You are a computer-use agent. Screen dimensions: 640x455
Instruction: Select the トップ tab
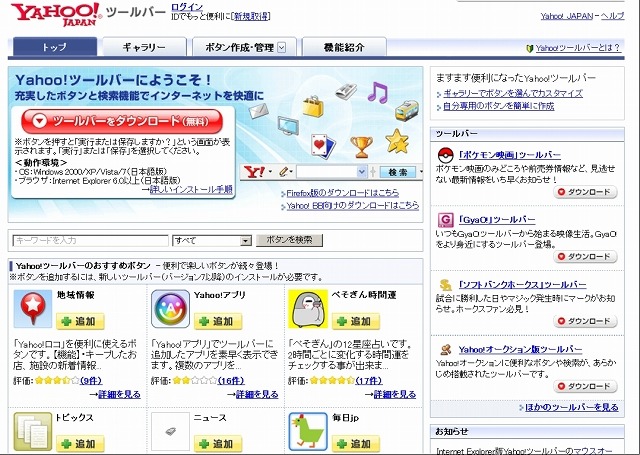pos(55,47)
